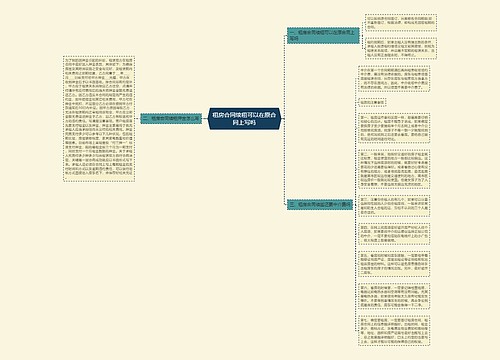The image size is (500, 360).
Task: Click junction at right edge of branch 一
Action: (362, 36)
